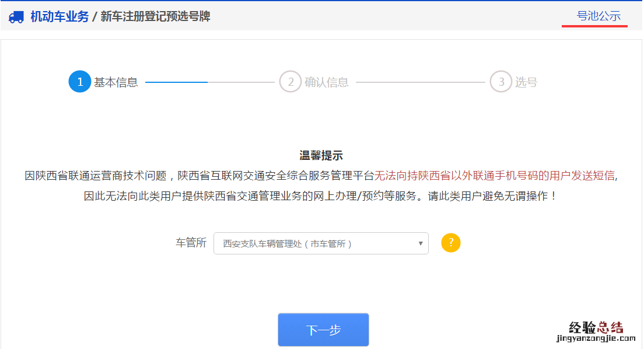Click the dropdown arrow of the vehicle office selector

[x=421, y=243]
